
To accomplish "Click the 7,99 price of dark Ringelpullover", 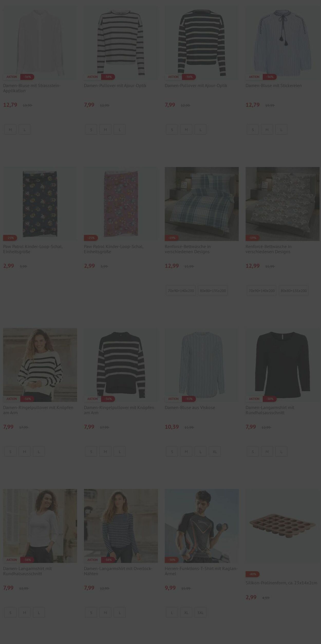I will coord(89,427).
